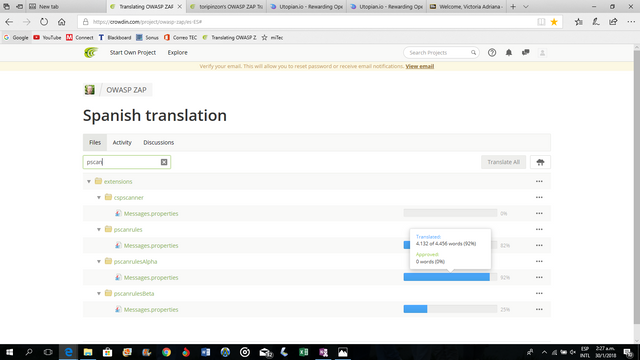The image size is (640, 360).
Task: Open Microsoft Word from the taskbar
Action: coord(205,352)
